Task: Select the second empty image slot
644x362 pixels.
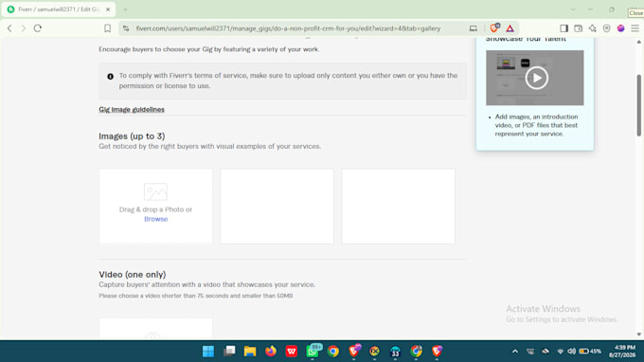Action: point(277,206)
